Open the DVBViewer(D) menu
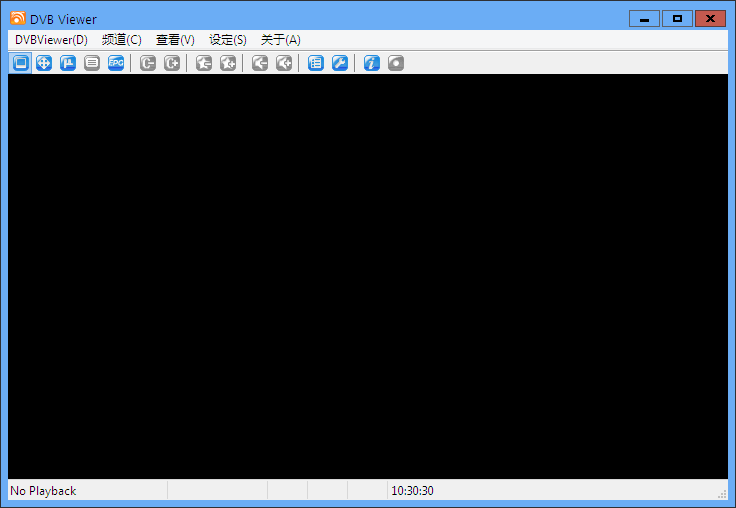Image resolution: width=736 pixels, height=508 pixels. 51,40
